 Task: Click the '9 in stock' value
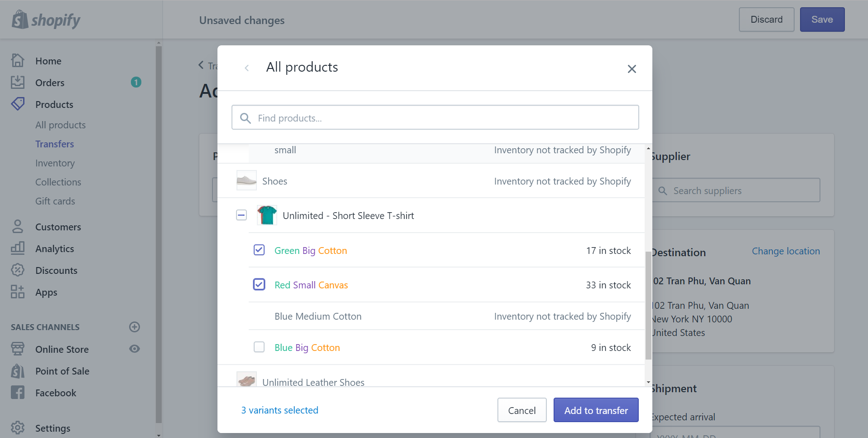pyautogui.click(x=611, y=347)
